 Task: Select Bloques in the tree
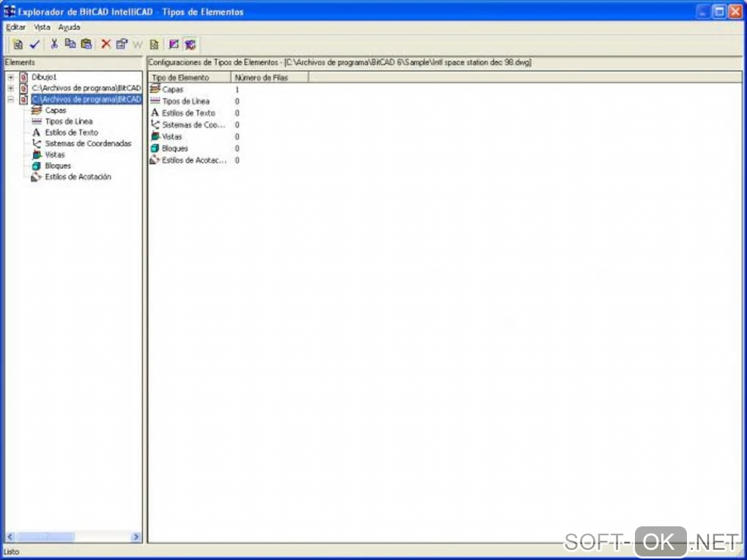coord(58,165)
